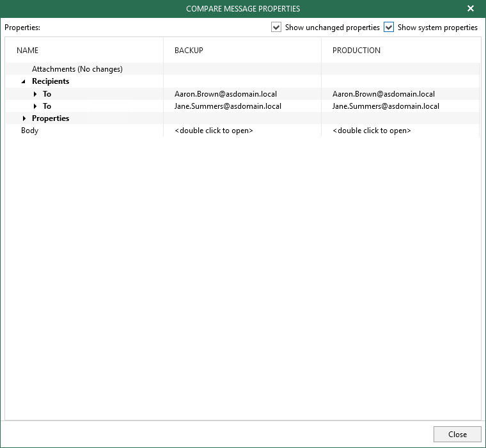Select the Recipients label
The image size is (486, 448).
(51, 81)
